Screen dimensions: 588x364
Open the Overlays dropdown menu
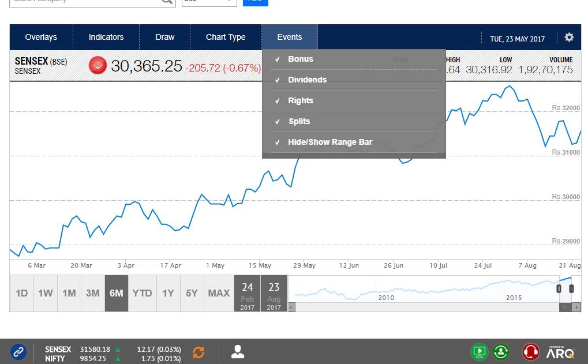tap(41, 37)
